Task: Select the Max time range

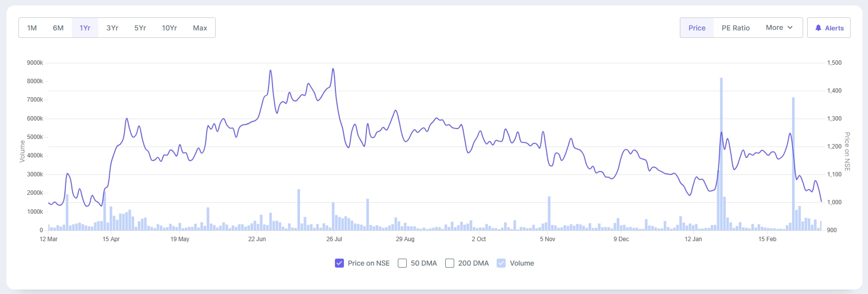Action: (200, 28)
